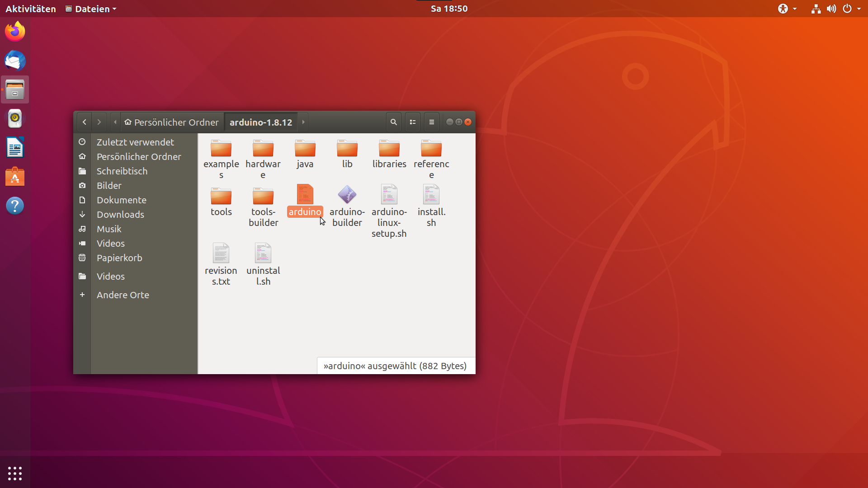
Task: Open Papierkorb in sidebar
Action: click(x=136, y=258)
